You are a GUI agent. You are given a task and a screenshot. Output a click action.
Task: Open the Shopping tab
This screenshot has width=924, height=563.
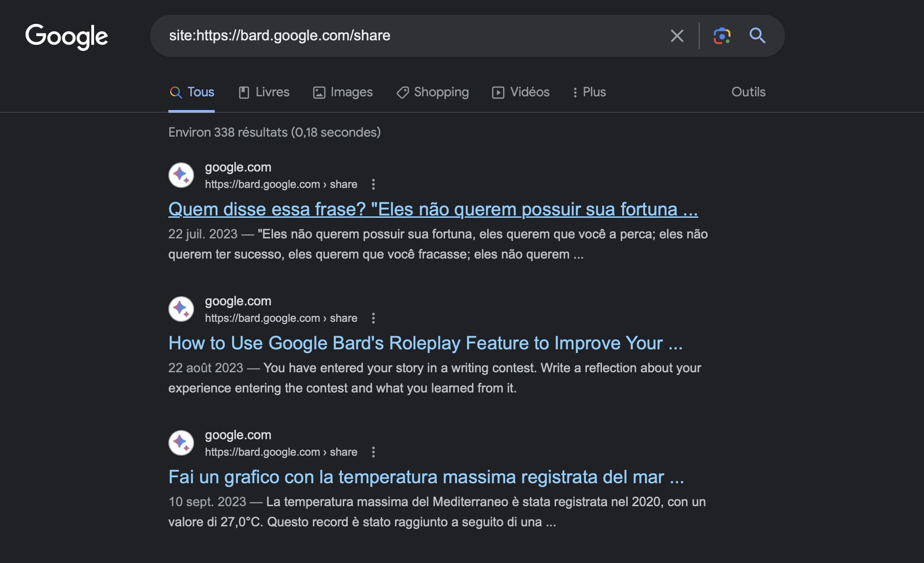pos(433,92)
